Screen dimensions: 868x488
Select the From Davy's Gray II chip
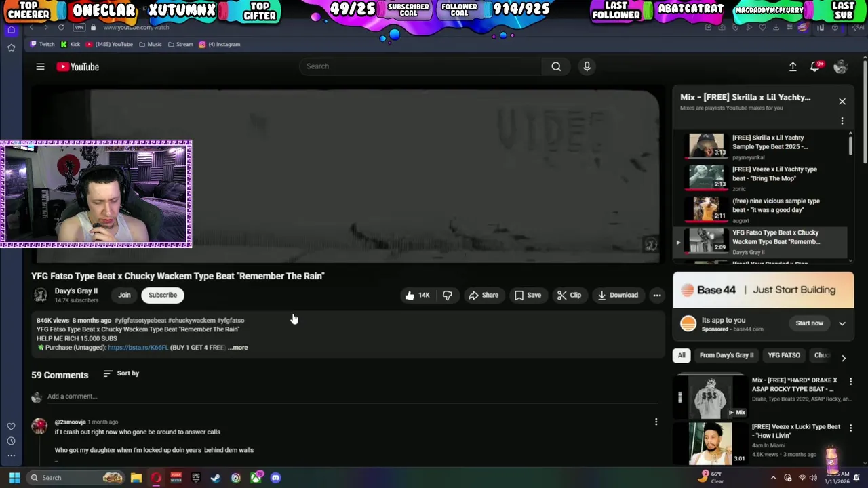click(726, 355)
